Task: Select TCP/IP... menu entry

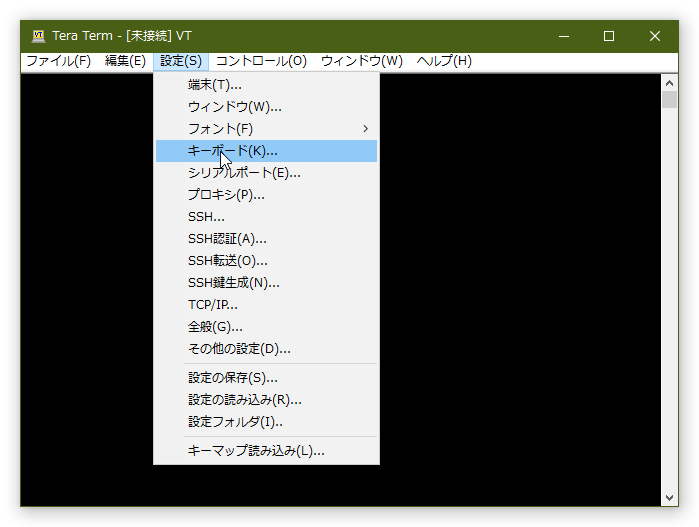Action: click(266, 305)
